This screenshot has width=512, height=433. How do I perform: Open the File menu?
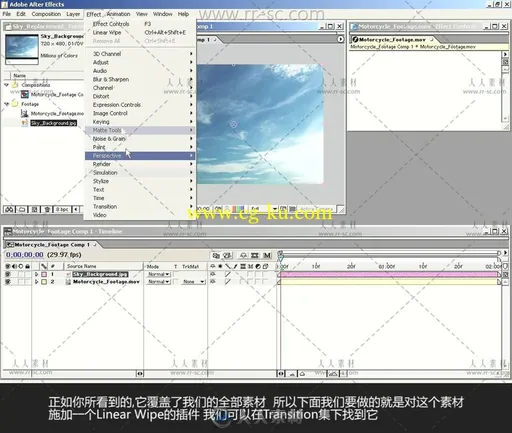(7, 14)
